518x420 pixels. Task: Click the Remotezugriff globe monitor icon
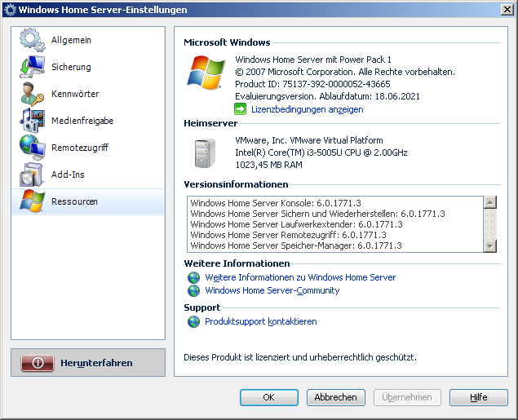tap(32, 148)
